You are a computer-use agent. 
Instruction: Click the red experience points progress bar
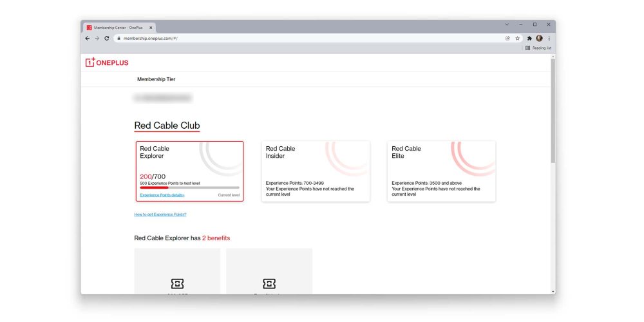pos(155,187)
